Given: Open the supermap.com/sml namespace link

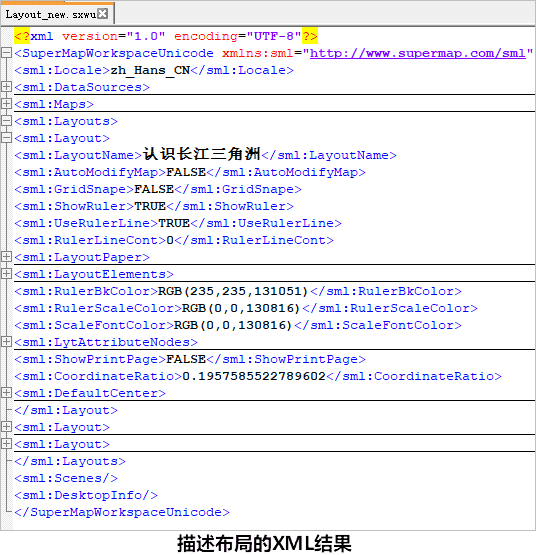Looking at the screenshot, I should click(x=418, y=53).
